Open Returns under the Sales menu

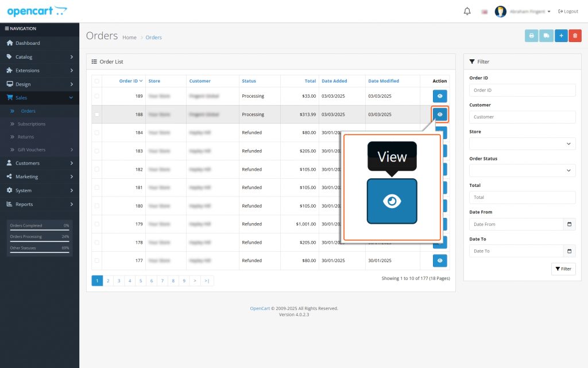[26, 137]
